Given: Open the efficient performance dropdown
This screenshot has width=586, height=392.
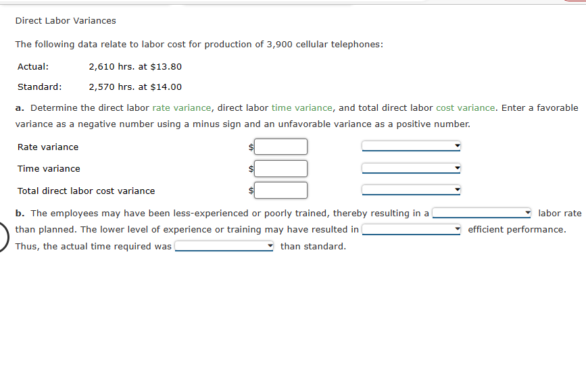Looking at the screenshot, I should [410, 229].
